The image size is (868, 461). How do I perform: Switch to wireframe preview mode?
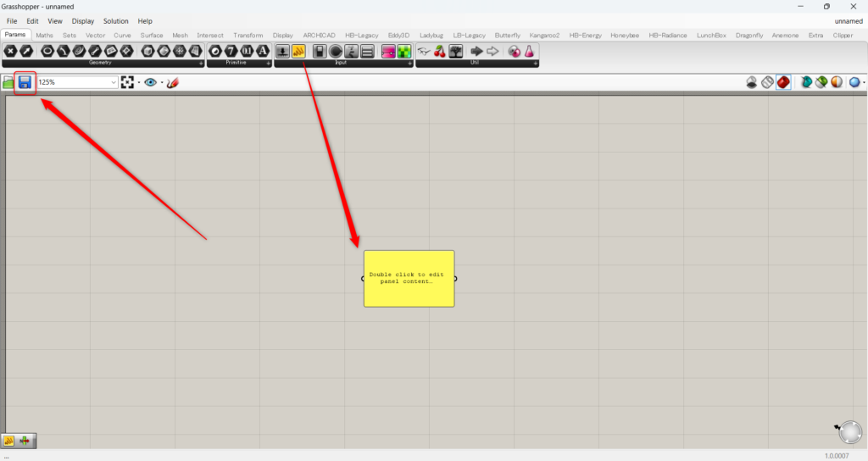tap(767, 82)
